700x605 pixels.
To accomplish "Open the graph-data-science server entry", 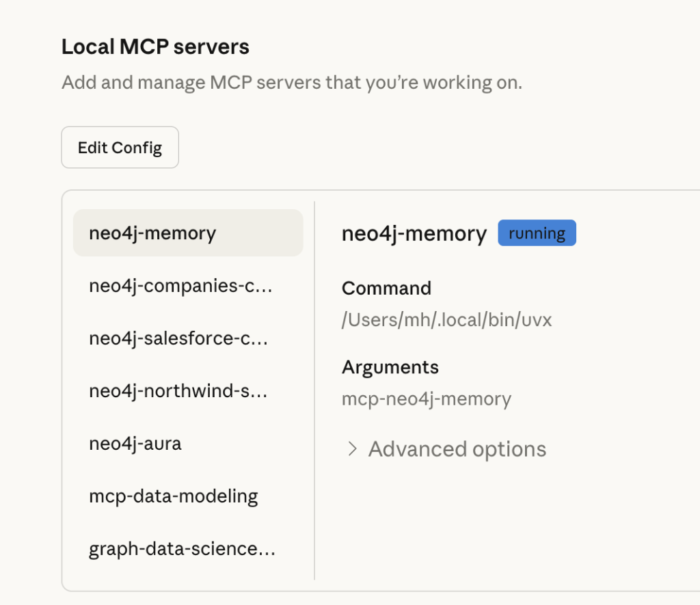I will (x=181, y=548).
